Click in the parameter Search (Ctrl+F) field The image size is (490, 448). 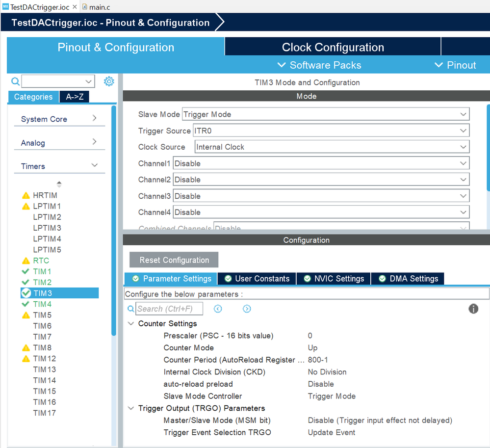click(x=169, y=309)
